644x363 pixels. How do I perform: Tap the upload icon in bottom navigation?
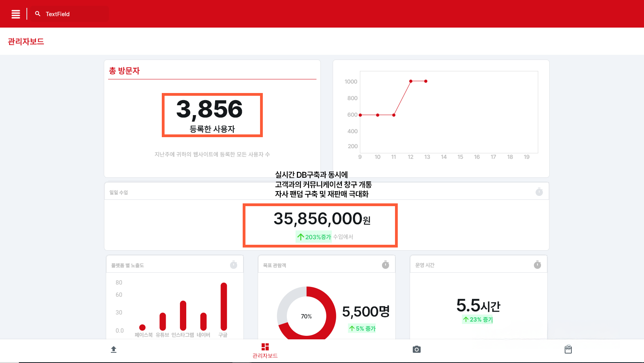click(114, 350)
